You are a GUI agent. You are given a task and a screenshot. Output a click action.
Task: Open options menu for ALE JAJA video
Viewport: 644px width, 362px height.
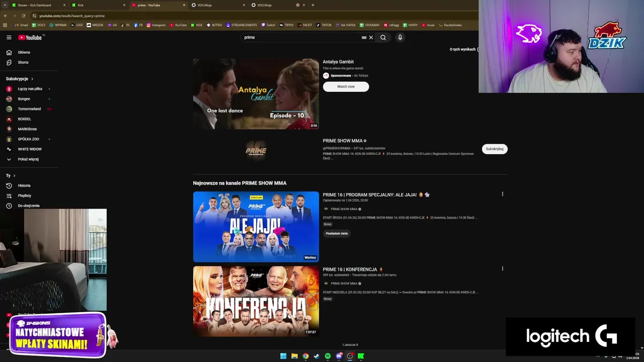(502, 194)
